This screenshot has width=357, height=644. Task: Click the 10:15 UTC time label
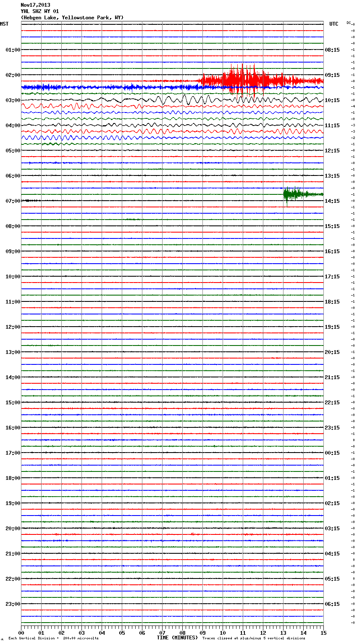[332, 100]
